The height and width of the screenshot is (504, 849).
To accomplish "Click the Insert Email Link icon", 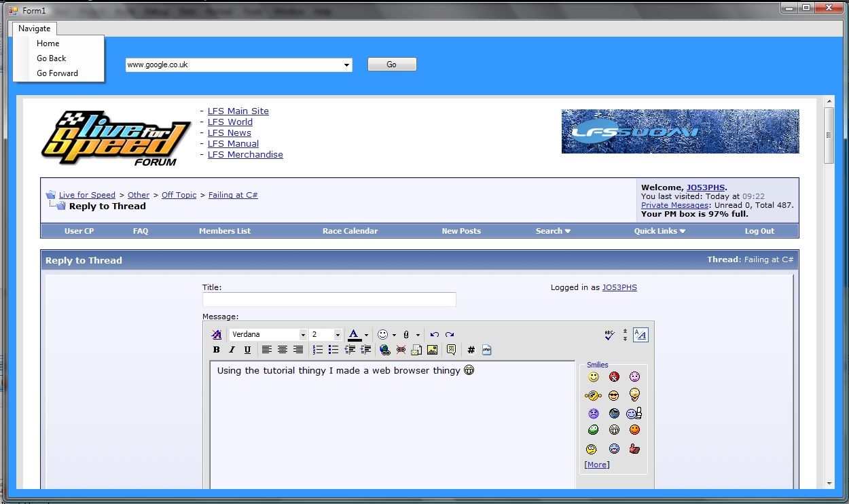I will pyautogui.click(x=416, y=350).
